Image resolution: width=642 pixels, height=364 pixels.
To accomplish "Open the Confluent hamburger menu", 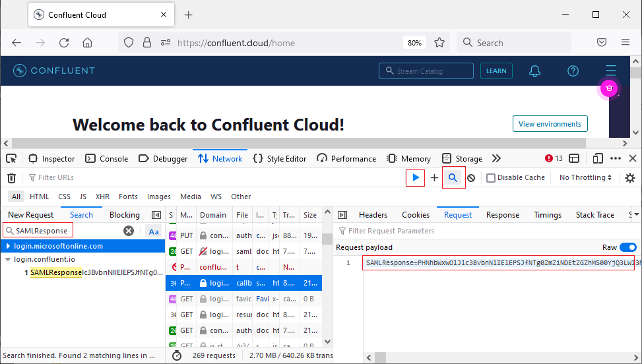I will [610, 71].
